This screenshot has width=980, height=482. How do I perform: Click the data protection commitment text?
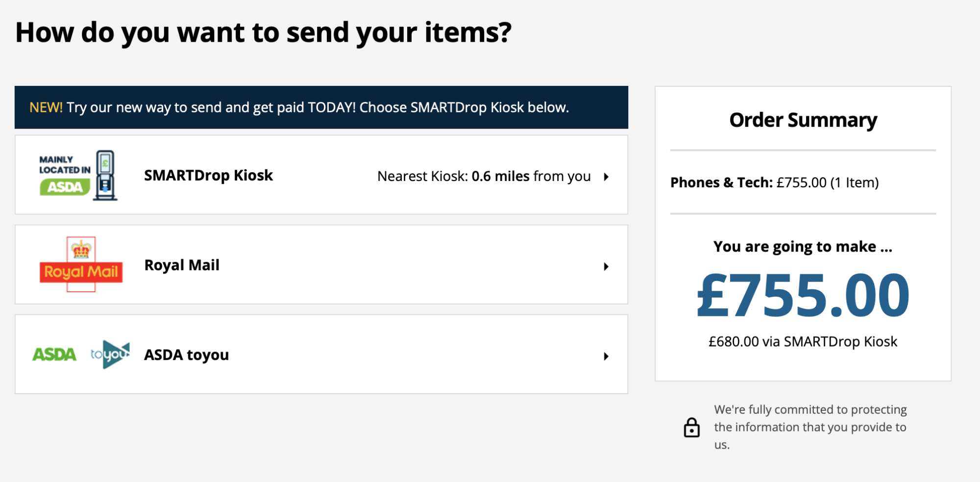pyautogui.click(x=810, y=427)
